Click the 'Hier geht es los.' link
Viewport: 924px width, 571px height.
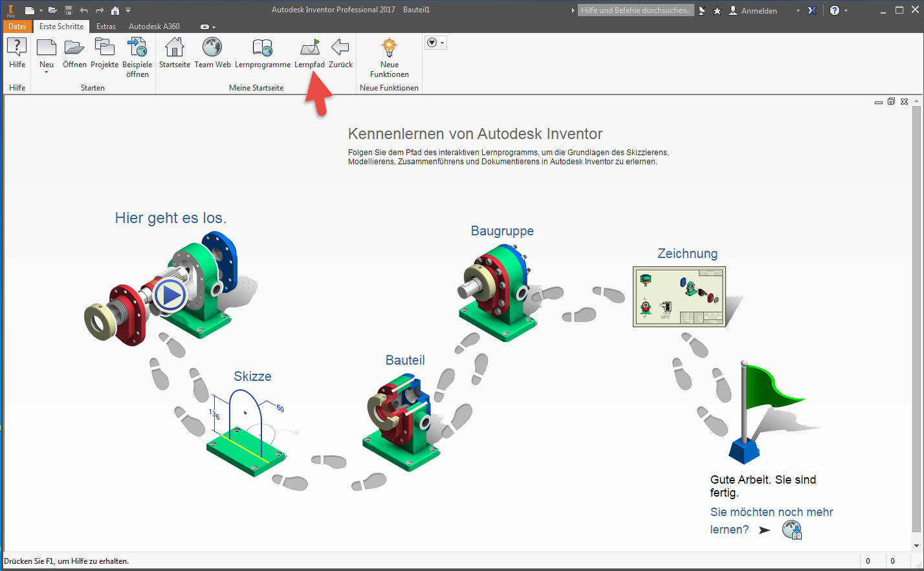pyautogui.click(x=171, y=218)
